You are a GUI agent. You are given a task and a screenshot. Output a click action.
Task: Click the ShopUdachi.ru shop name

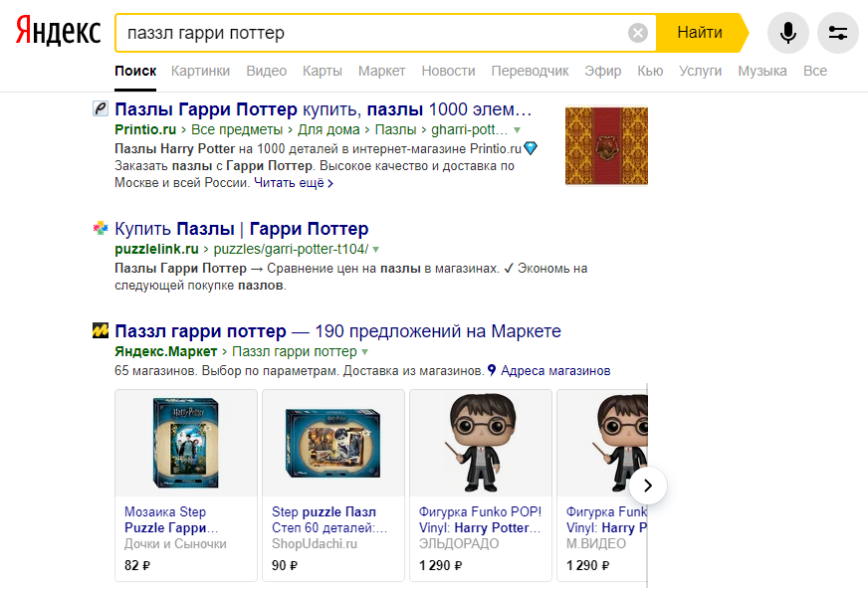[315, 544]
